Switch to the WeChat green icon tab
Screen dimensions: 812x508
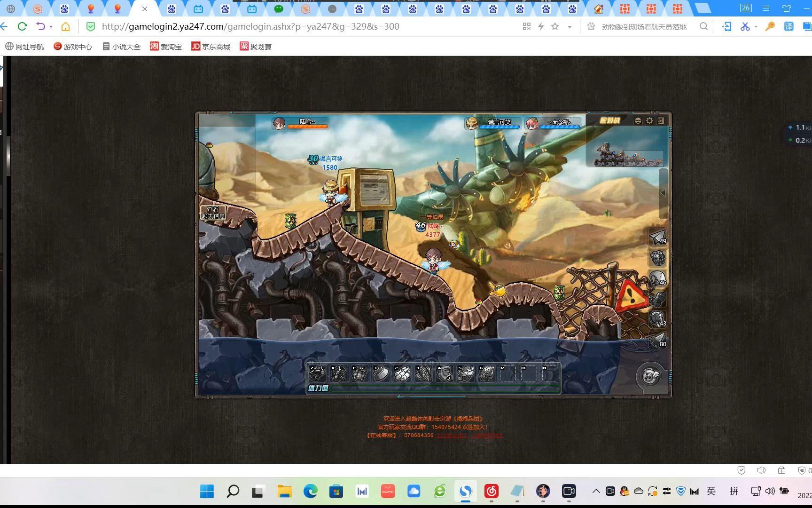click(279, 9)
